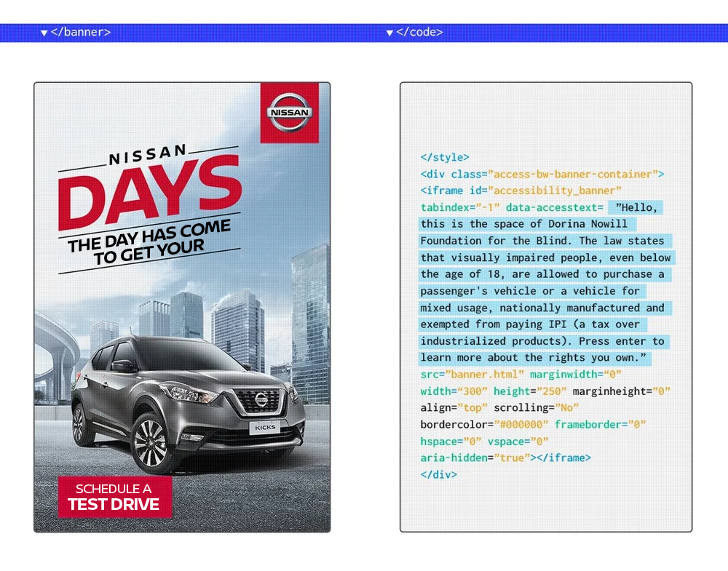Screen dimensions: 728x571
Task: Click the </banner> header label
Action: point(81,32)
